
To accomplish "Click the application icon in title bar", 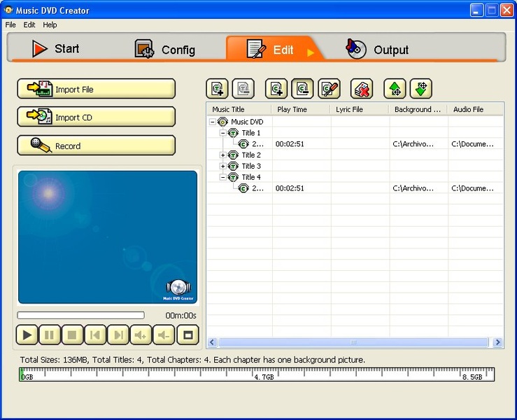I will coord(8,10).
